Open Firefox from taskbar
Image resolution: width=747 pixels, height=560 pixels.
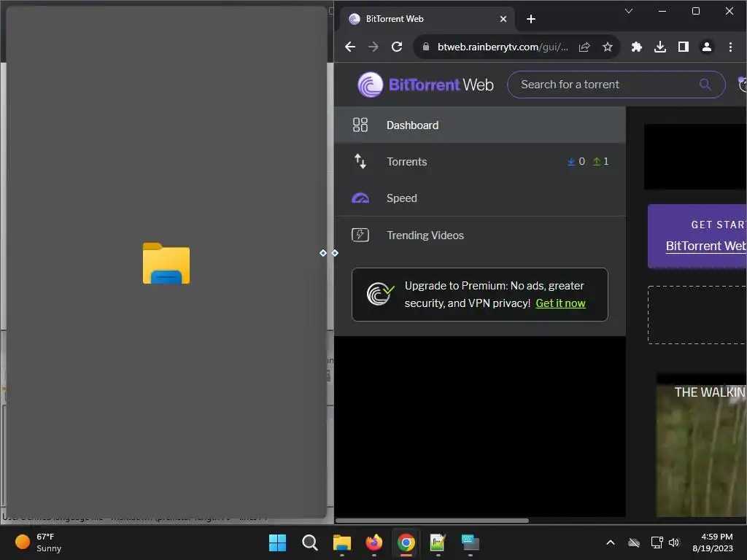[x=374, y=542]
